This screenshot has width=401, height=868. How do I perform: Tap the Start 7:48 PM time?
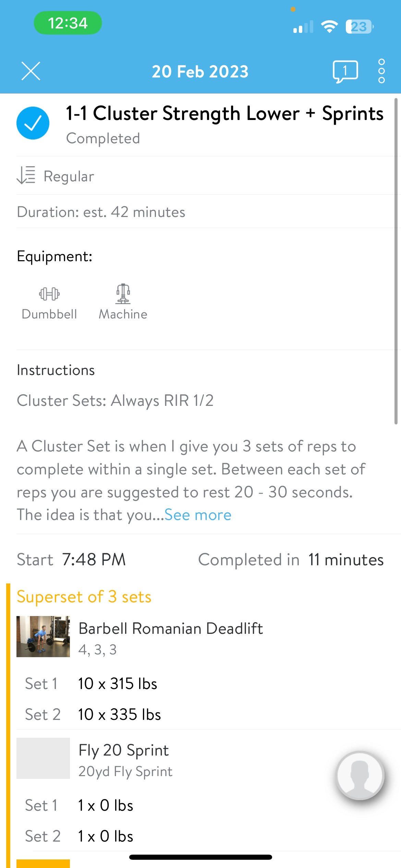click(71, 560)
